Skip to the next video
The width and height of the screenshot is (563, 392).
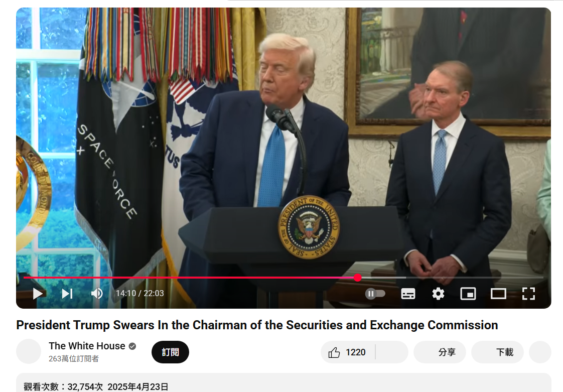[67, 294]
